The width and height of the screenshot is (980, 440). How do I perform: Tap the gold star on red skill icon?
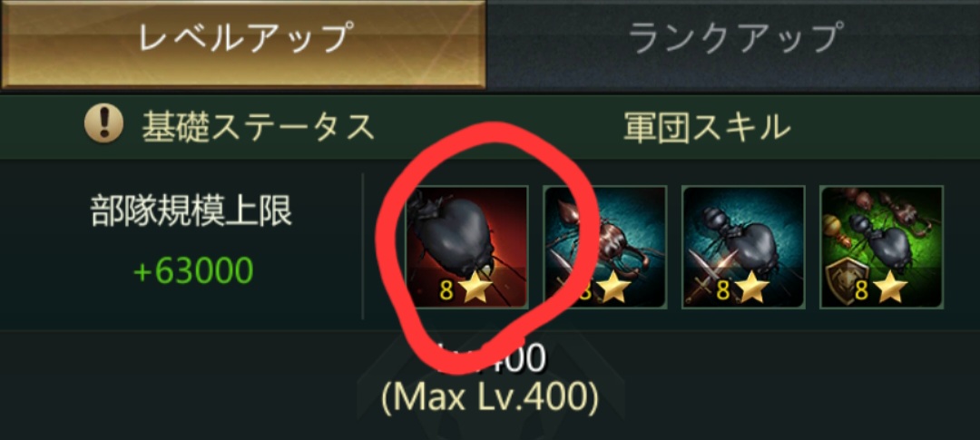pyautogui.click(x=475, y=289)
